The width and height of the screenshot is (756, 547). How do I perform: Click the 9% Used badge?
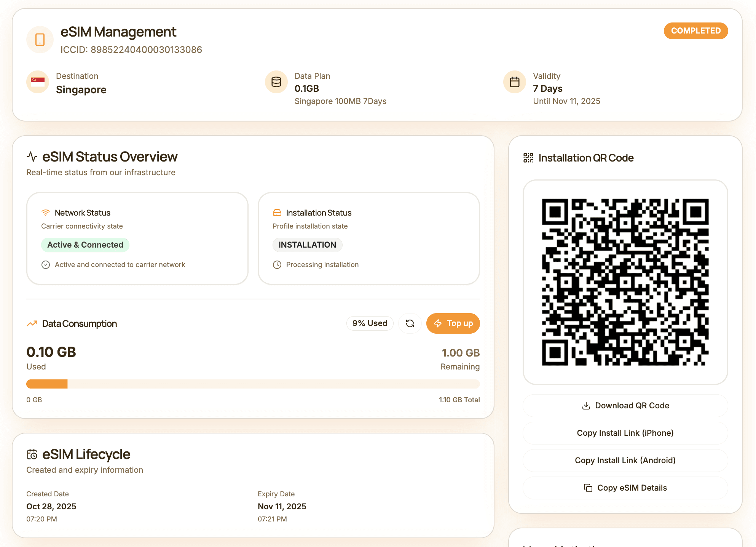[370, 323]
